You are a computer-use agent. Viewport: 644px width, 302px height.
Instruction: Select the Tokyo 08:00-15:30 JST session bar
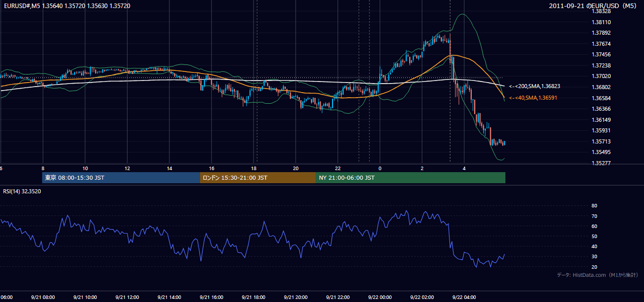[121, 178]
